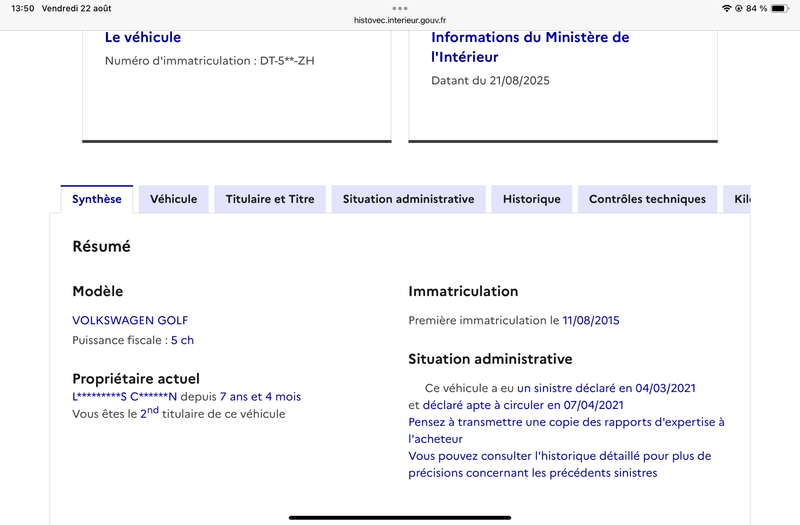
Task: Tap the home indicator bar at bottom
Action: point(400,517)
